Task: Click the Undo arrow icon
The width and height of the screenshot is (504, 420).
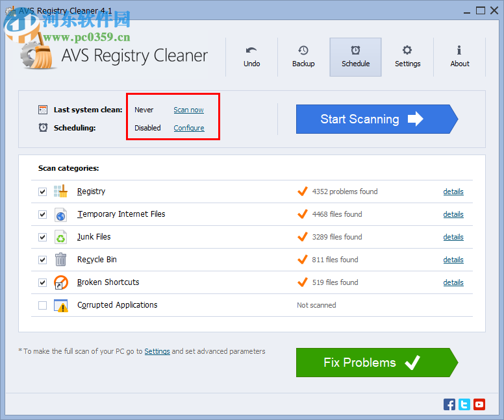Action: [251, 50]
